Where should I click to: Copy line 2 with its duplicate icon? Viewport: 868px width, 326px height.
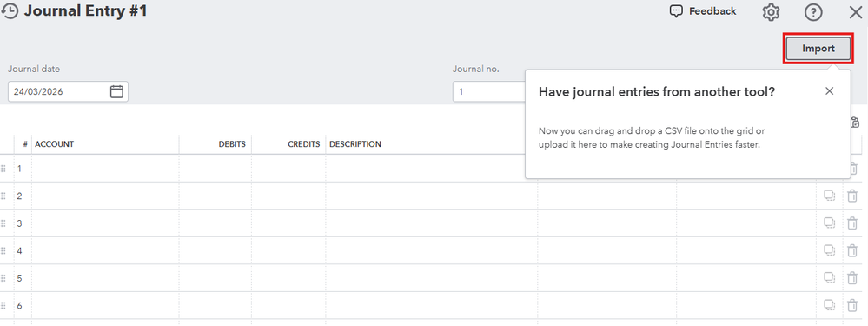click(829, 196)
